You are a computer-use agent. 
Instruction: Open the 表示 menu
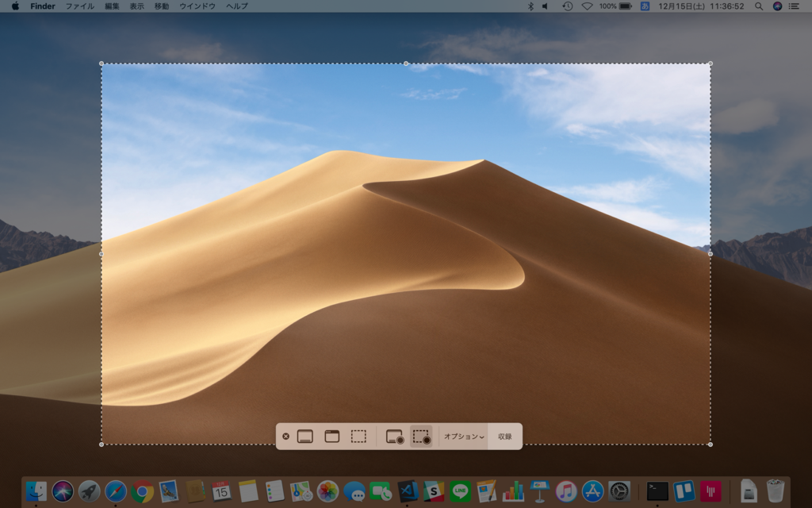pyautogui.click(x=136, y=6)
